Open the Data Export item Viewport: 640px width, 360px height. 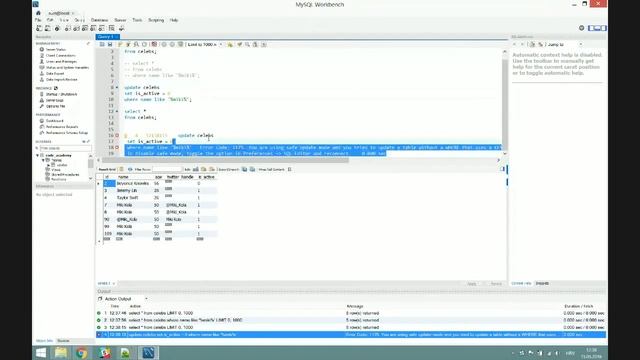[55, 73]
